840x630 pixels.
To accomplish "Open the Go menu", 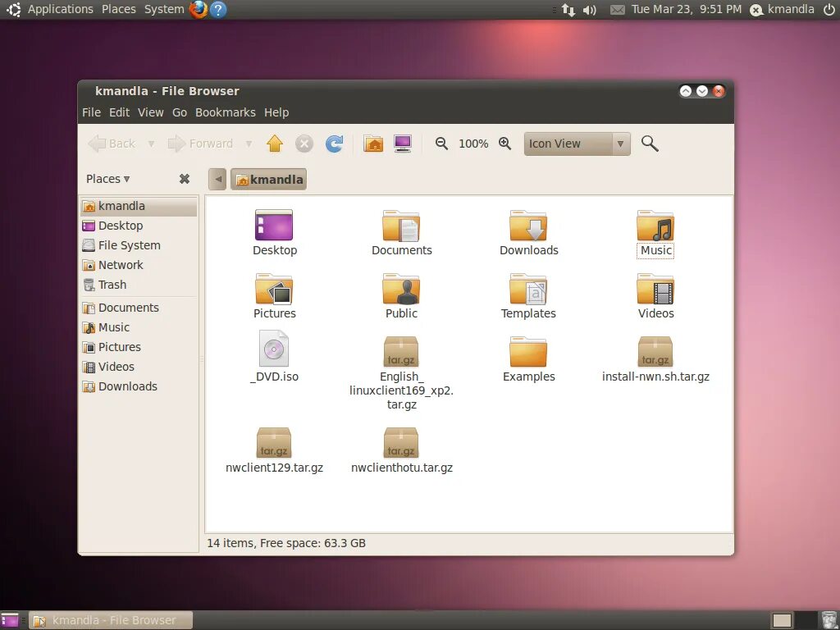I will tap(180, 112).
